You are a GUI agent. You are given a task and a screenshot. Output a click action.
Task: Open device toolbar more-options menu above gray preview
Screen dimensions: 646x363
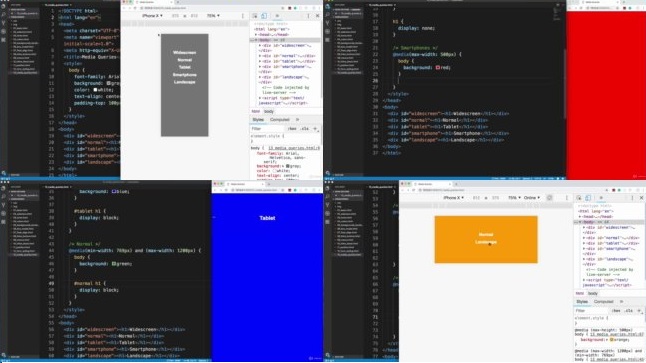click(242, 16)
